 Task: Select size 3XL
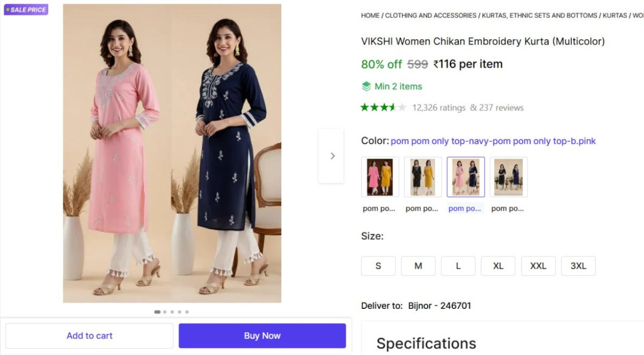pos(578,265)
